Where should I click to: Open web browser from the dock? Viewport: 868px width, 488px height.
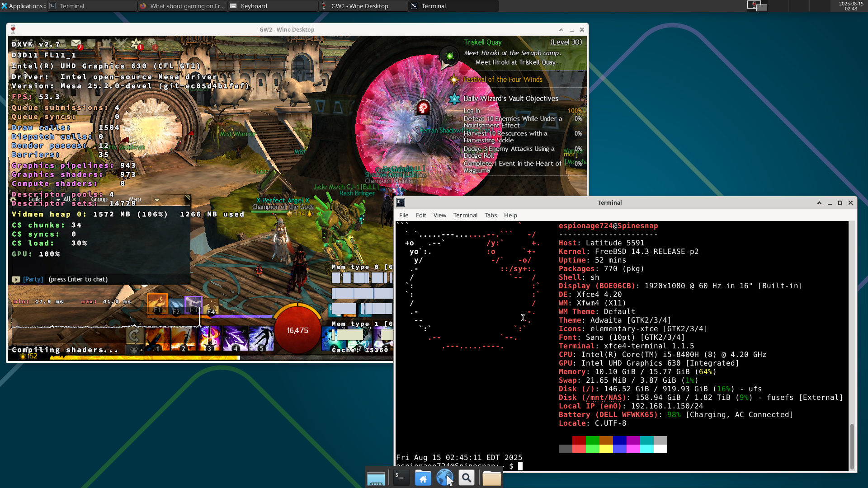(444, 478)
